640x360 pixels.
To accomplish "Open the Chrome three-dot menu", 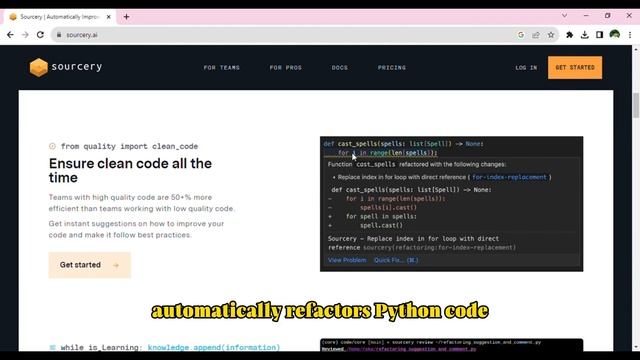I will (x=630, y=35).
